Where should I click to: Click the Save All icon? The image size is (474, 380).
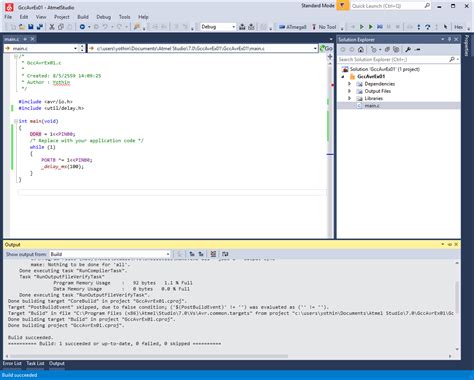40,27
